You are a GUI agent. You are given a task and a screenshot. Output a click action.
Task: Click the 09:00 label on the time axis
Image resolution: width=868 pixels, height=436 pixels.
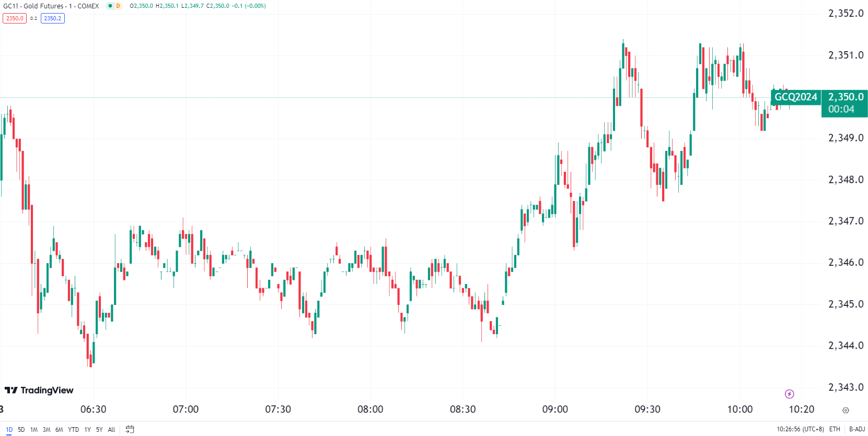click(x=555, y=409)
